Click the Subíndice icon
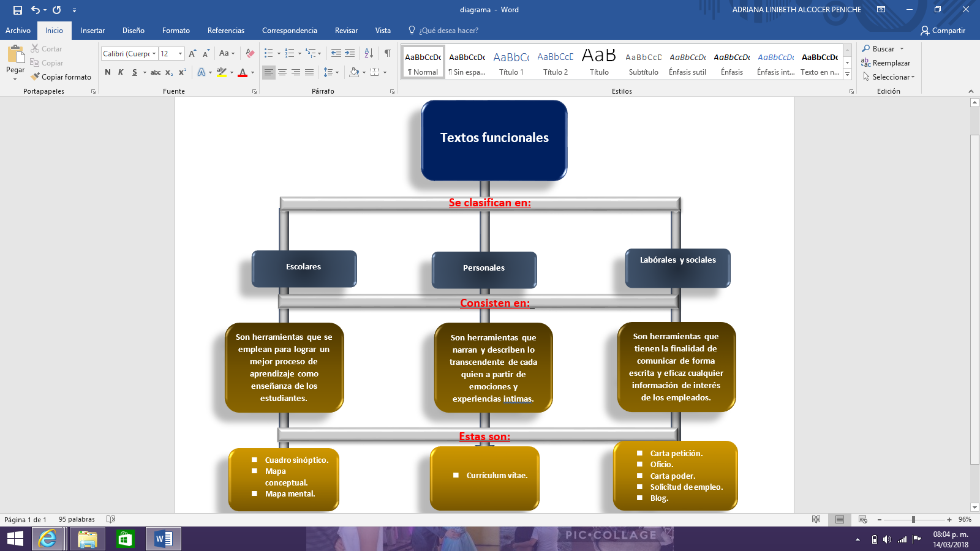 tap(168, 72)
